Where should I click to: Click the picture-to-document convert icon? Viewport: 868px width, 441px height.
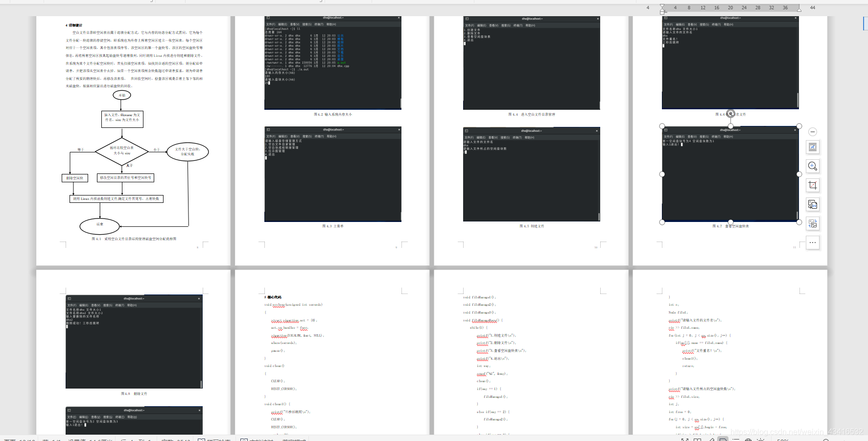click(813, 204)
